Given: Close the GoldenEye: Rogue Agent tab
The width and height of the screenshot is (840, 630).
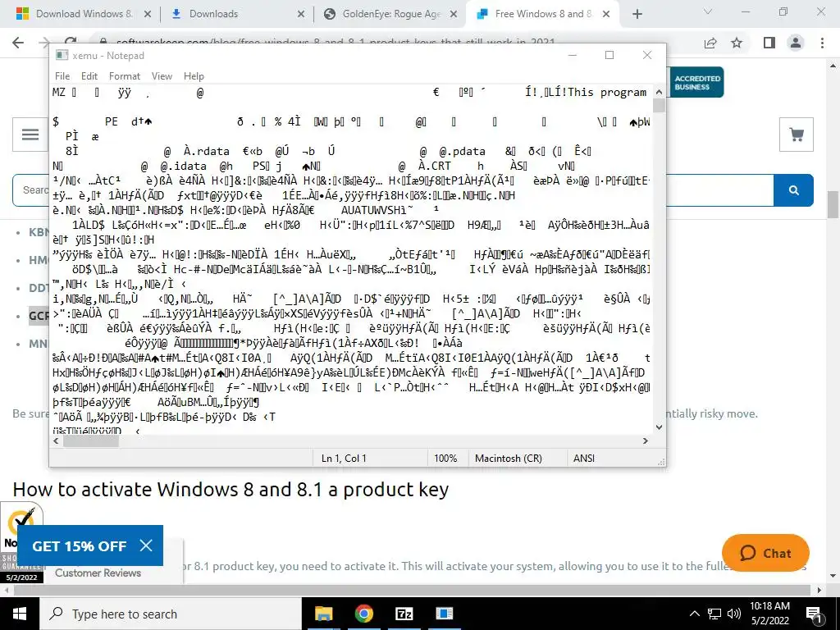Looking at the screenshot, I should click(453, 14).
